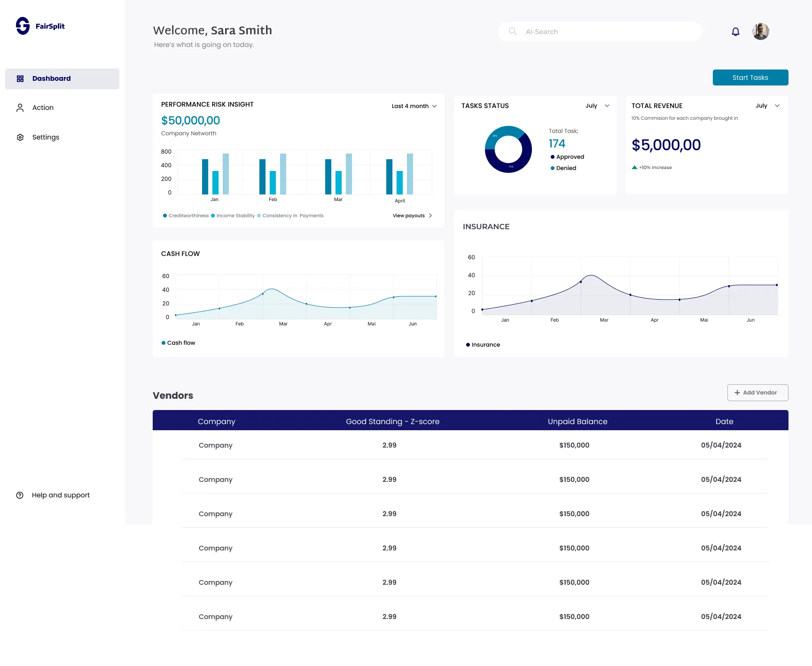Expand the Last 4 month dropdown

coord(414,106)
